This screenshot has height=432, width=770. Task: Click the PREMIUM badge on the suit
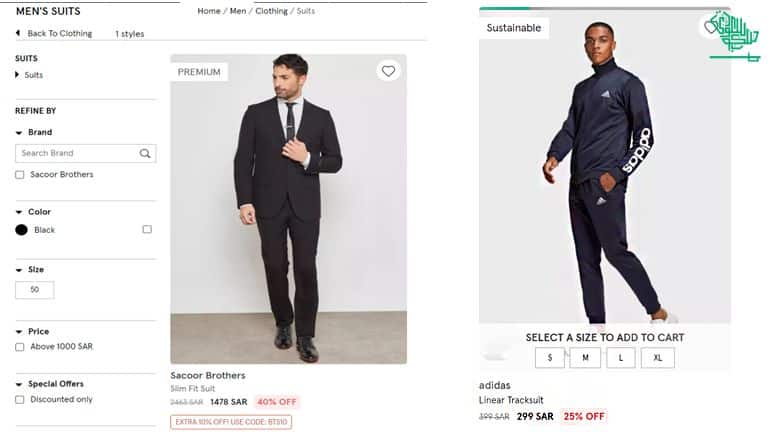(x=199, y=72)
